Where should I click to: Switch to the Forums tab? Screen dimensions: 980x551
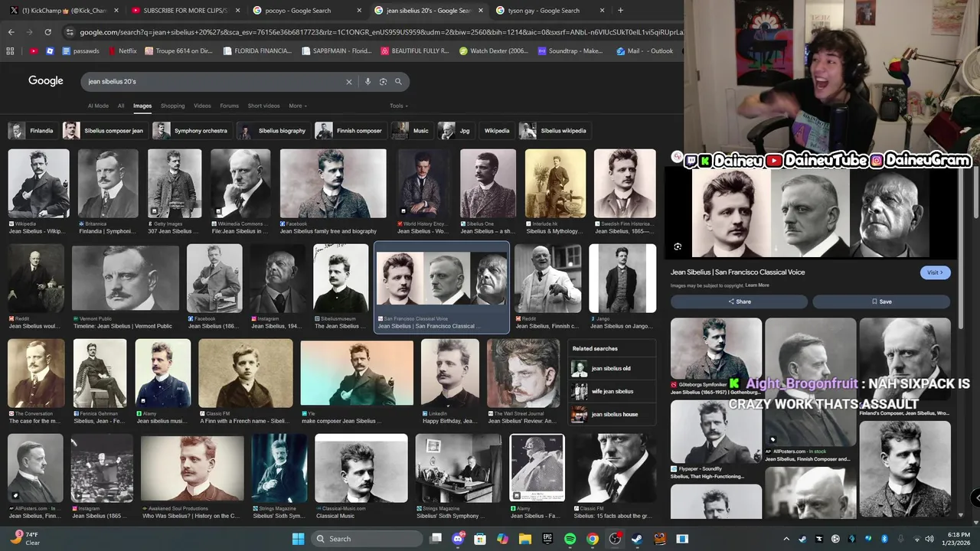229,106
